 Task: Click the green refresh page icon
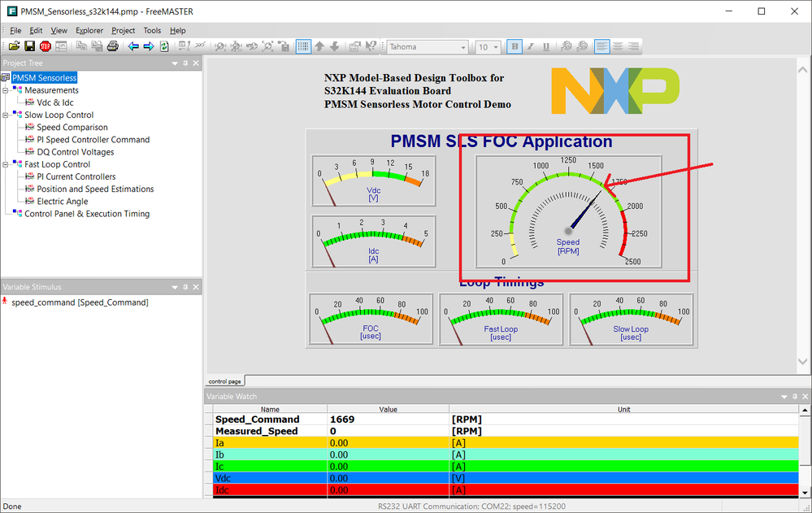pos(164,46)
